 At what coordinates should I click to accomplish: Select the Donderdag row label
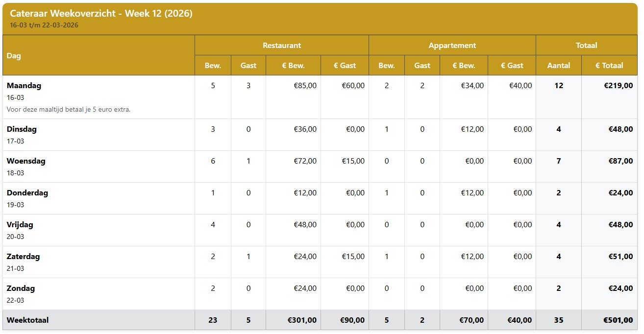tap(27, 193)
